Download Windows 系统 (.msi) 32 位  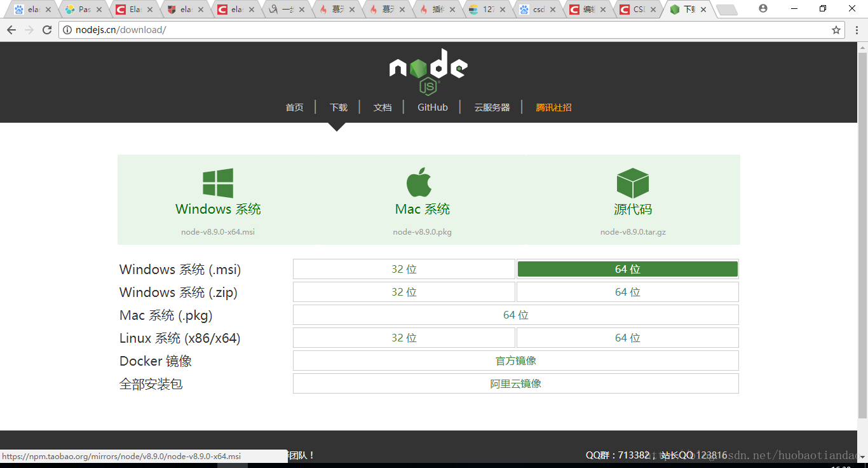pyautogui.click(x=404, y=269)
